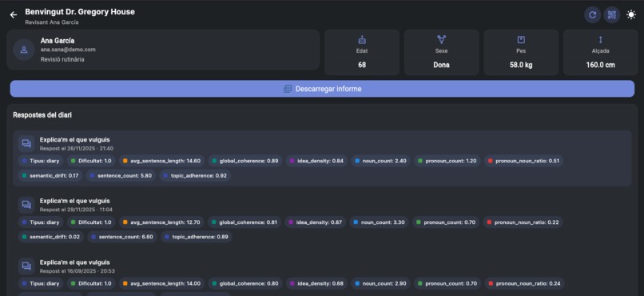644x296 pixels.
Task: Click the avg_sentence_length: 12.70 chip
Action: [x=161, y=222]
